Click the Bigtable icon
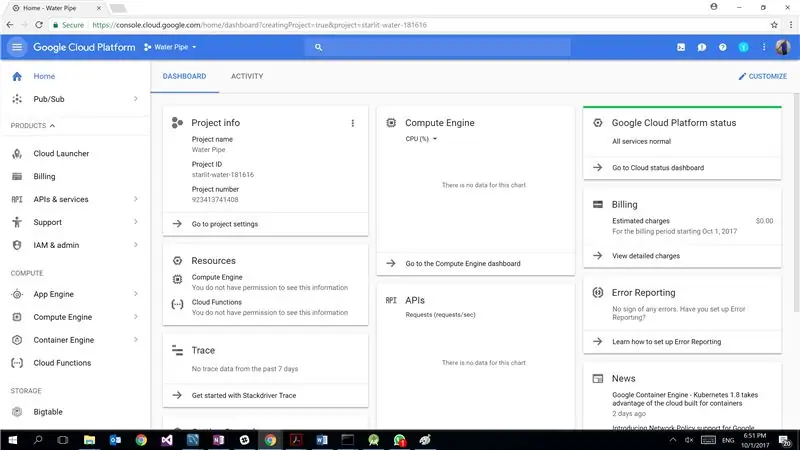 coord(17,412)
